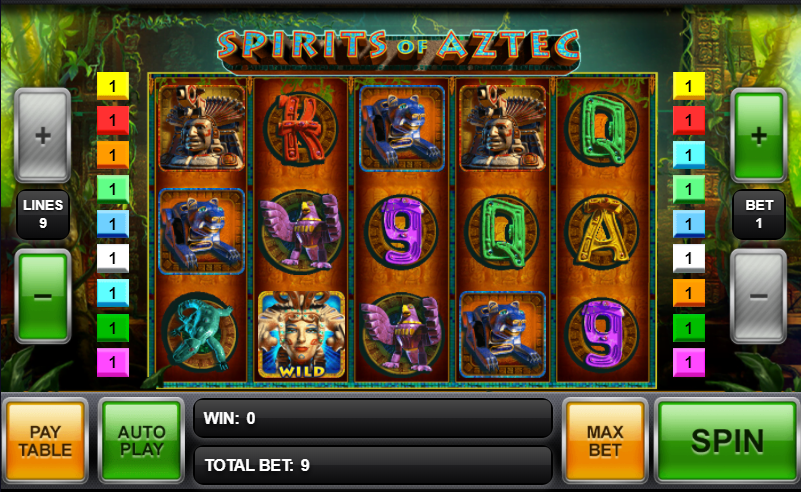
Task: Decrease lines with the green minus button
Action: click(x=43, y=296)
